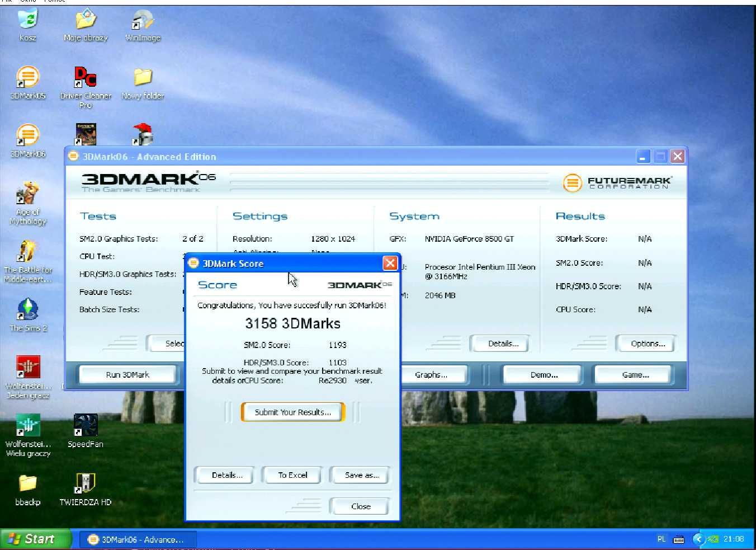756x550 pixels.
Task: Click the PL language indicator in tray
Action: [661, 539]
